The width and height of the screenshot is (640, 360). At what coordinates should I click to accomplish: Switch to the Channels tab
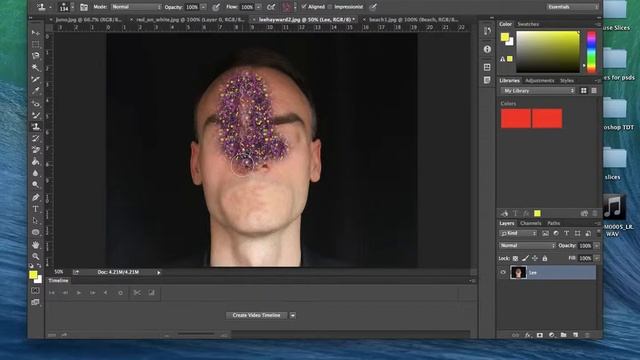(x=531, y=223)
